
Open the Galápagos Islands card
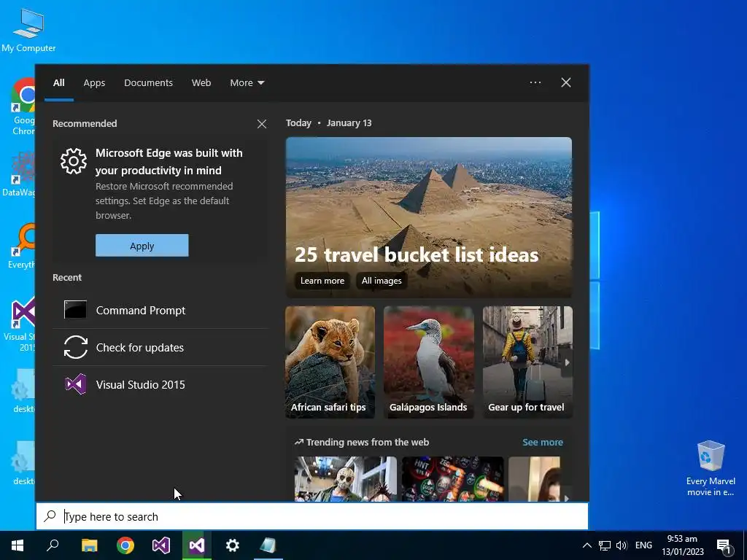coord(429,362)
